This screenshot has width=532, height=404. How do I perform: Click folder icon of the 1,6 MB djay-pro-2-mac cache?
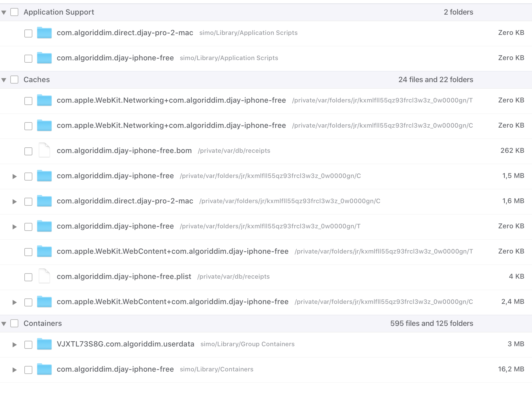tap(44, 201)
